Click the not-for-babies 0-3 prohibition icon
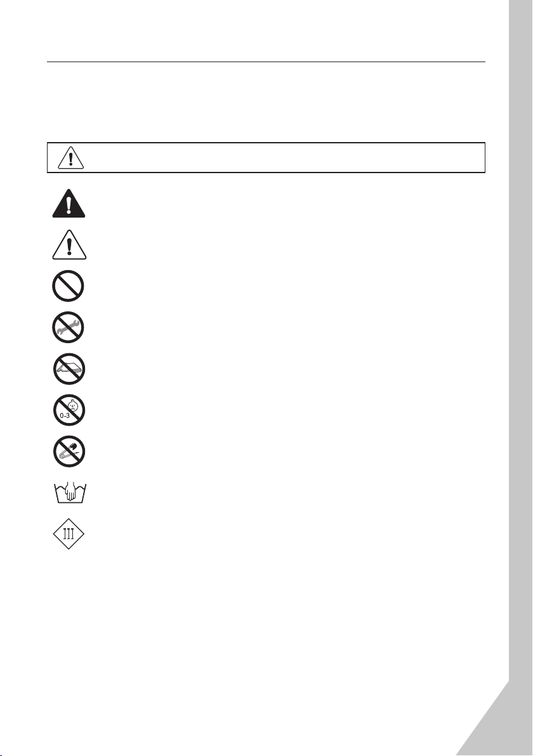 69,410
